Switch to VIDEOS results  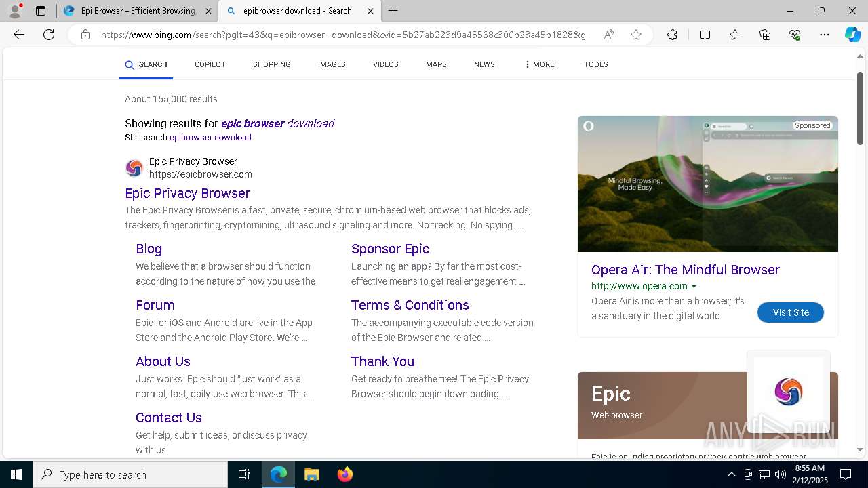[x=386, y=64]
